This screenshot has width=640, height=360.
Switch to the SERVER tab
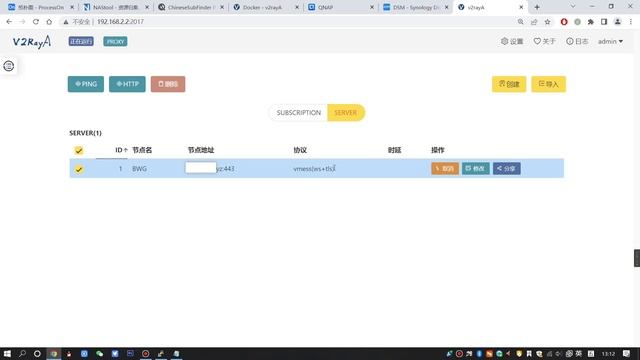tap(346, 113)
